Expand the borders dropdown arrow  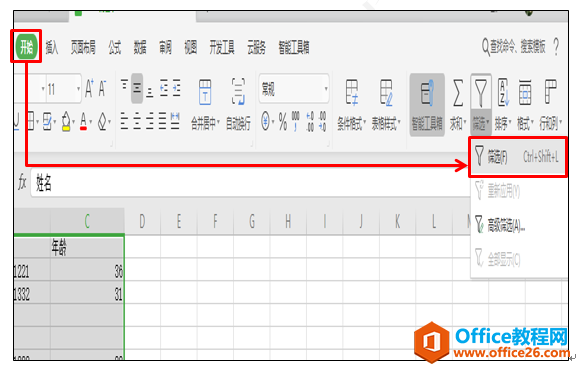(x=38, y=122)
